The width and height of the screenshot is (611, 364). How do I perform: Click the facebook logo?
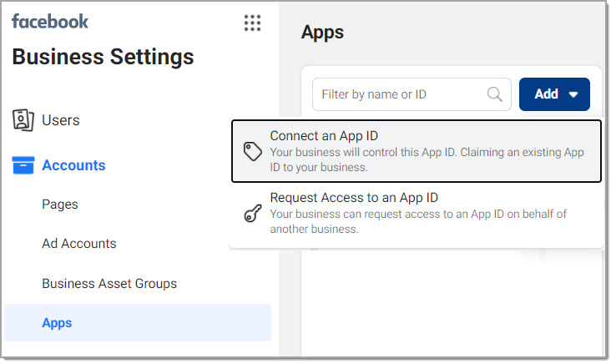pos(50,22)
